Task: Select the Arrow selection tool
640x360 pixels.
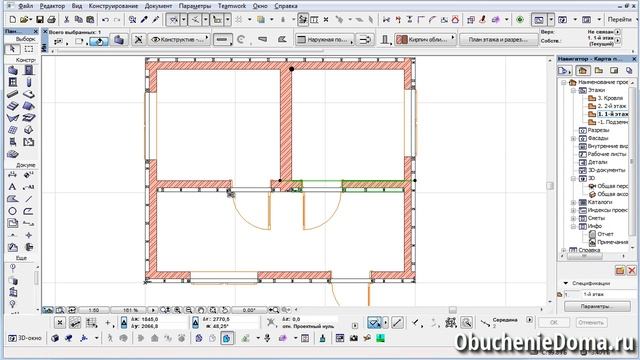Action: (12, 49)
